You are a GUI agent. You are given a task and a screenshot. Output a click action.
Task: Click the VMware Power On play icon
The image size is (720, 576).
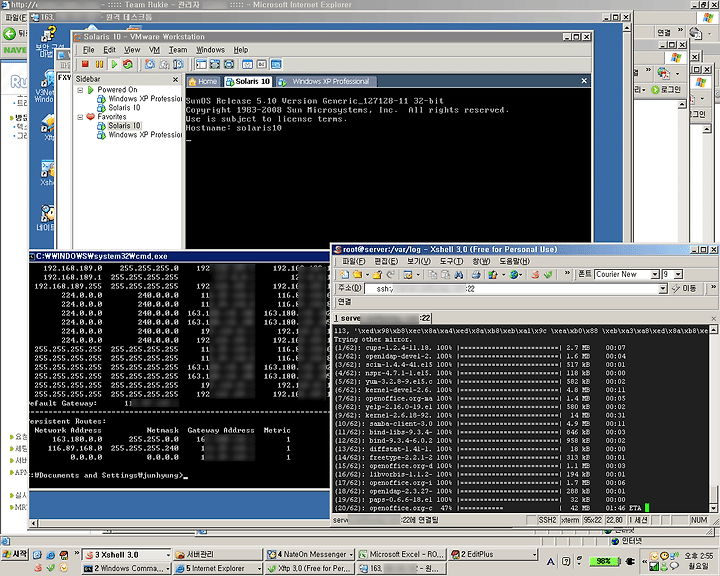tap(114, 64)
